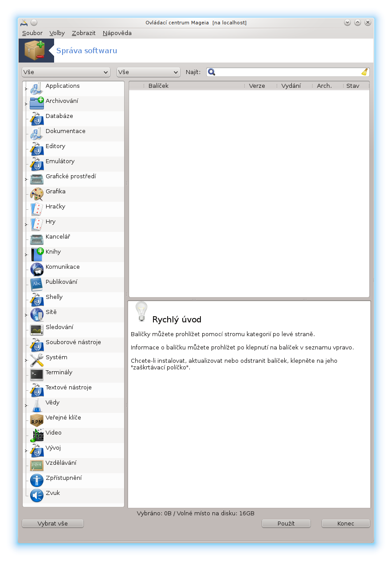392x561 pixels.
Task: Click the Arch. column header
Action: coord(328,86)
